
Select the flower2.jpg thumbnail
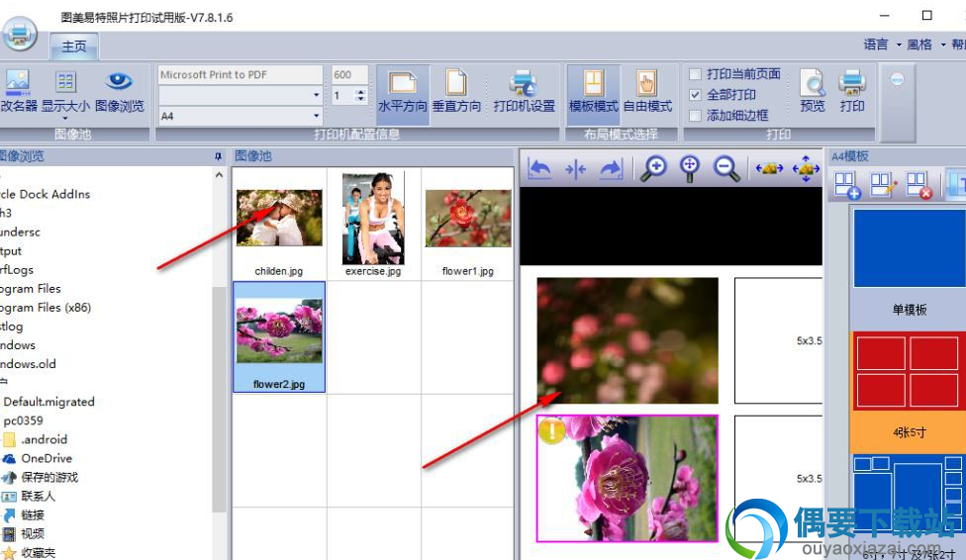click(x=279, y=337)
